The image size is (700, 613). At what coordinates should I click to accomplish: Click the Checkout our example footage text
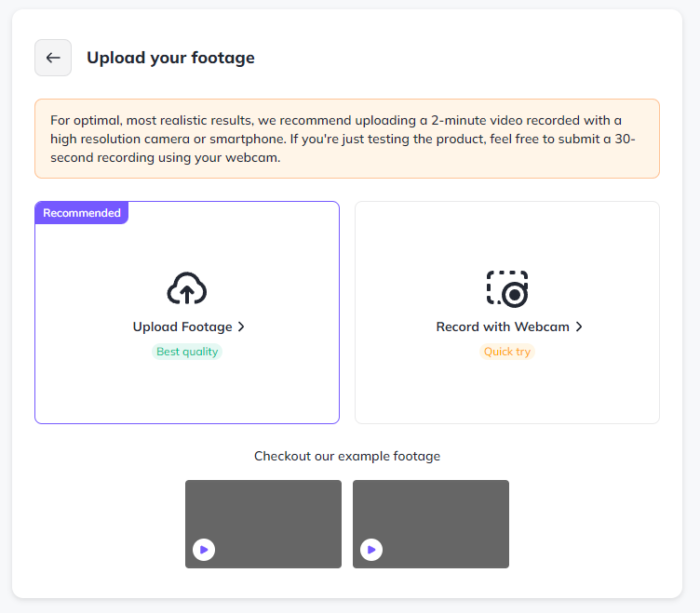347,457
